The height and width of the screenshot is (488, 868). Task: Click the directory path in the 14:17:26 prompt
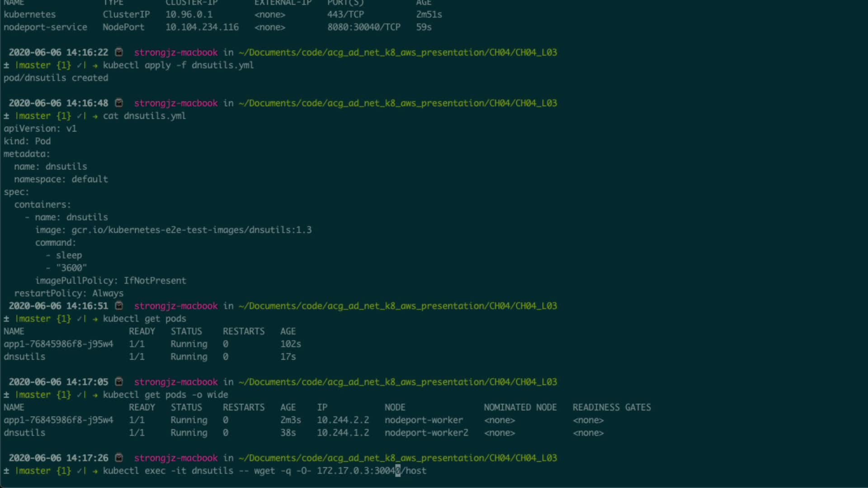[x=397, y=458]
